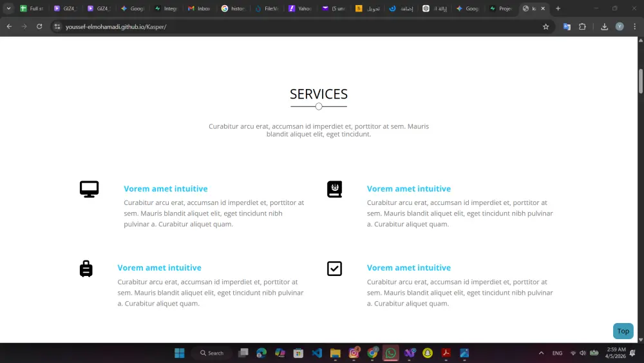Go back using the browser back arrow
This screenshot has height=363, width=644.
(x=9, y=26)
